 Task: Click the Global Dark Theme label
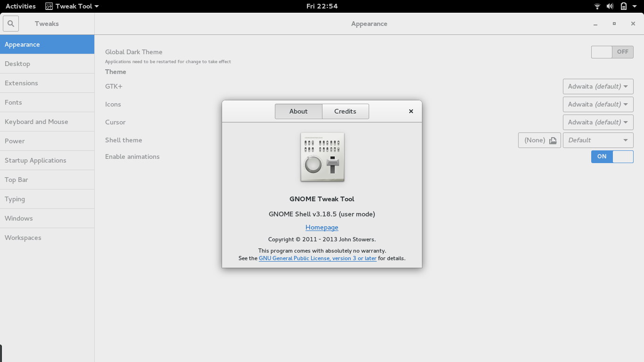coord(134,52)
